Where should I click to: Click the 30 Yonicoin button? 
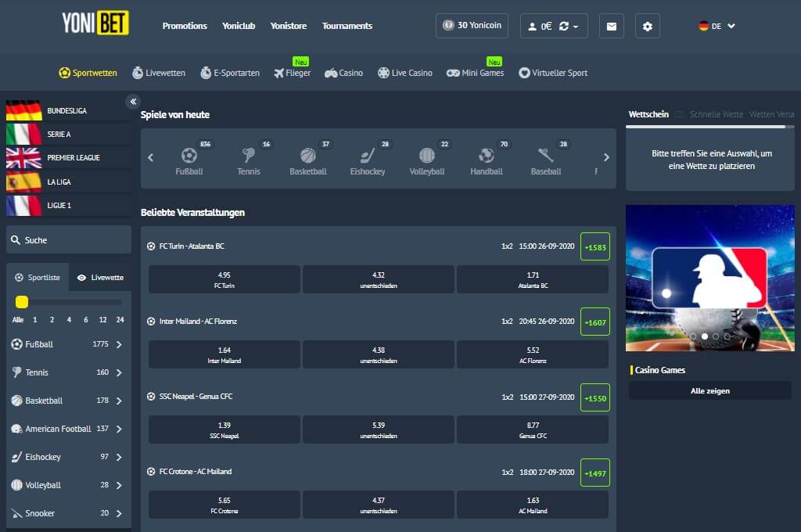pos(472,26)
